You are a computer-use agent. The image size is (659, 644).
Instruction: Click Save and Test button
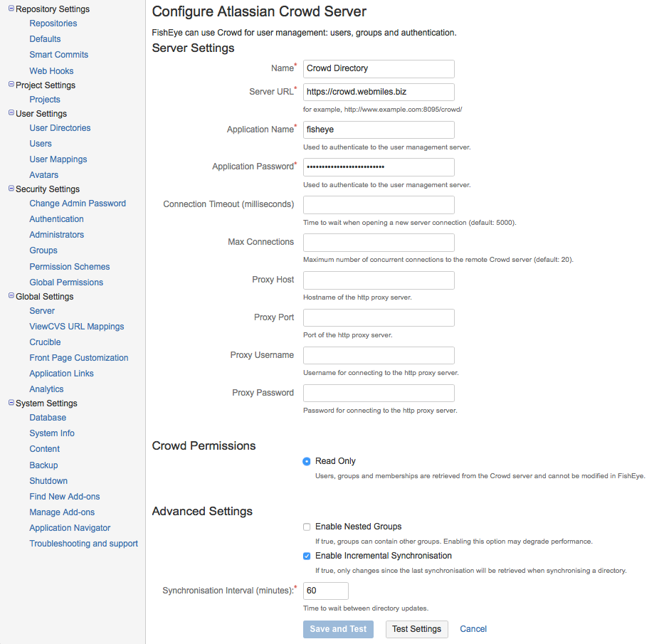click(x=338, y=629)
